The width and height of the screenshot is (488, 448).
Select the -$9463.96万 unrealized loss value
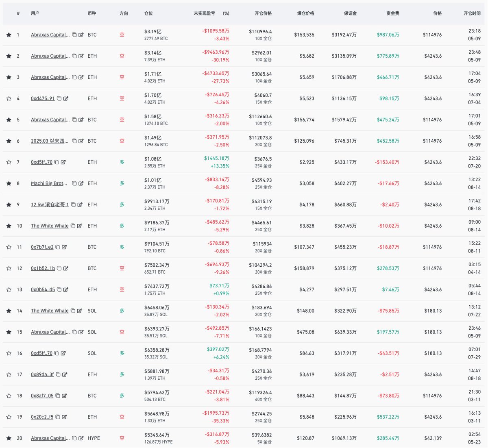pos(216,52)
